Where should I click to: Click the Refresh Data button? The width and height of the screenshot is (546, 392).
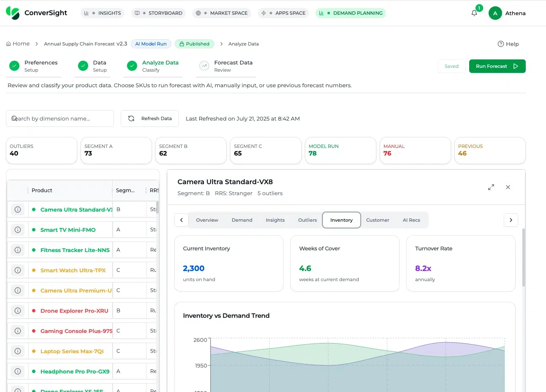150,118
